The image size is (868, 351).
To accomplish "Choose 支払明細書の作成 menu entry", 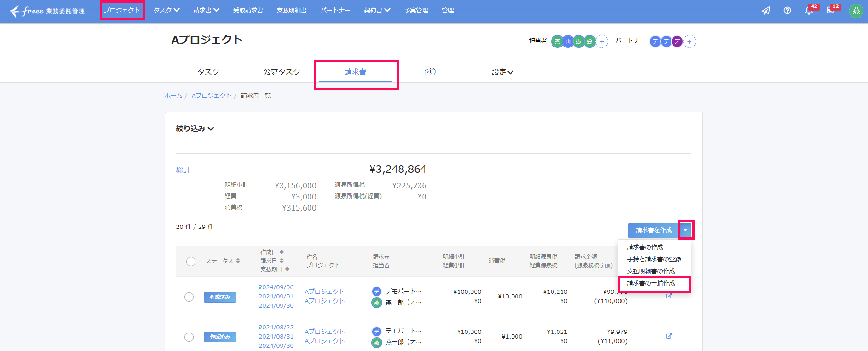I will click(651, 271).
